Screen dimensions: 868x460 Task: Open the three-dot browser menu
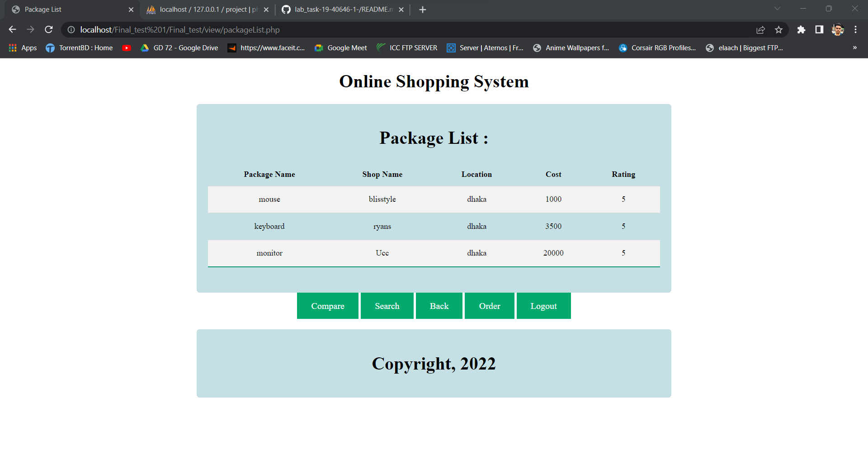(x=855, y=29)
